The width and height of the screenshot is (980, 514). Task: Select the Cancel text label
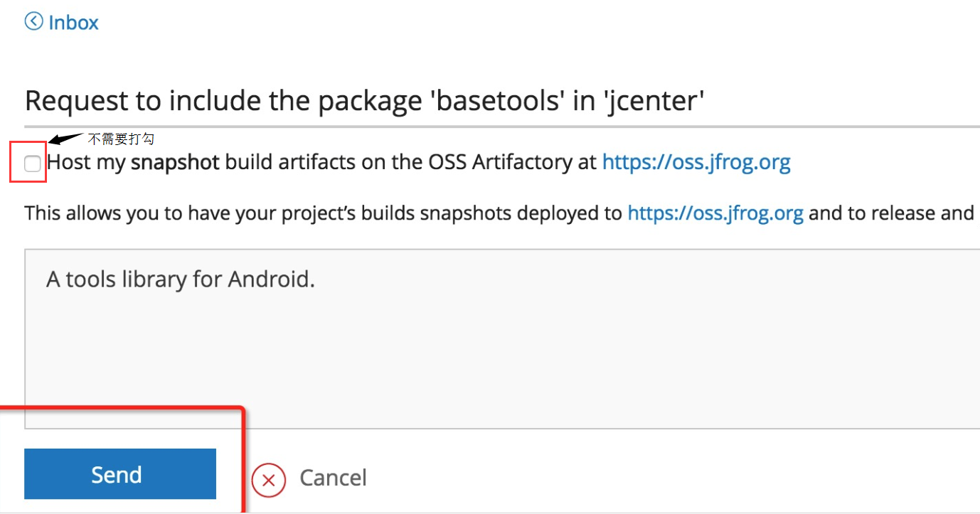(x=333, y=478)
